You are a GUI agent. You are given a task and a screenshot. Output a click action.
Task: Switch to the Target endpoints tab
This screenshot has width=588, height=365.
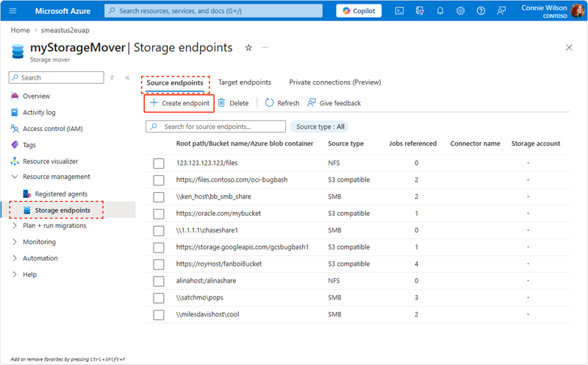pos(245,82)
